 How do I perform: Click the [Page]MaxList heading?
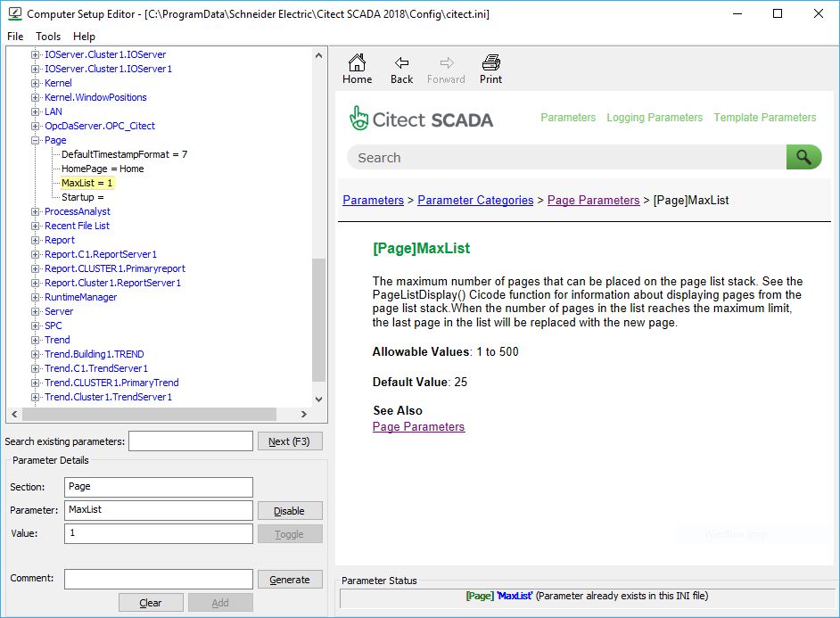coord(421,249)
